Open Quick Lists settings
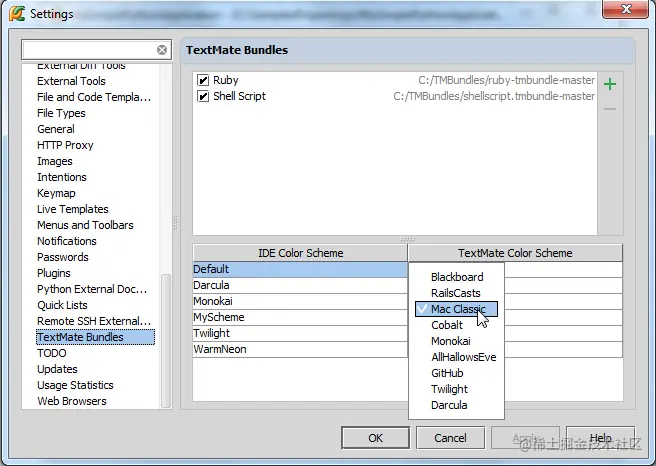This screenshot has height=466, width=656. (62, 305)
